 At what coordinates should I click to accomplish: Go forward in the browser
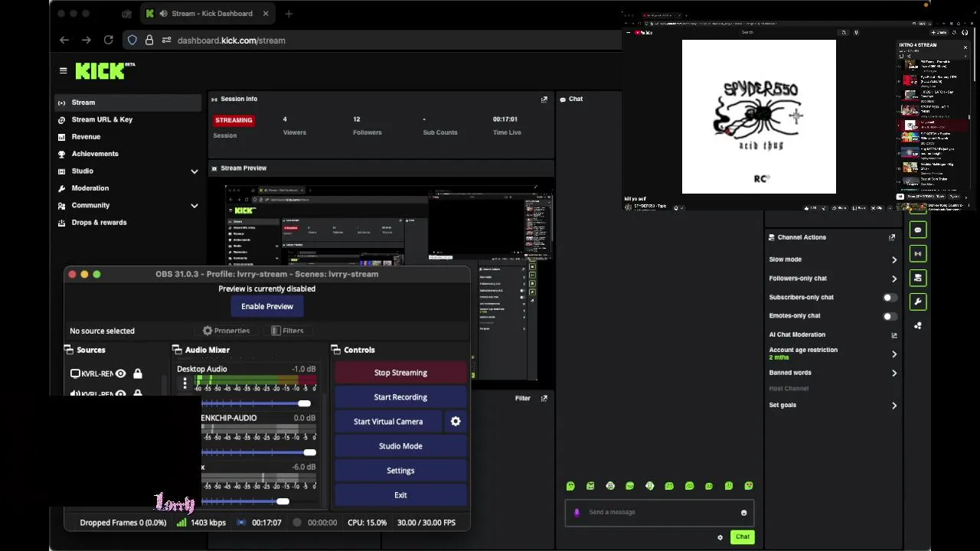(x=87, y=40)
